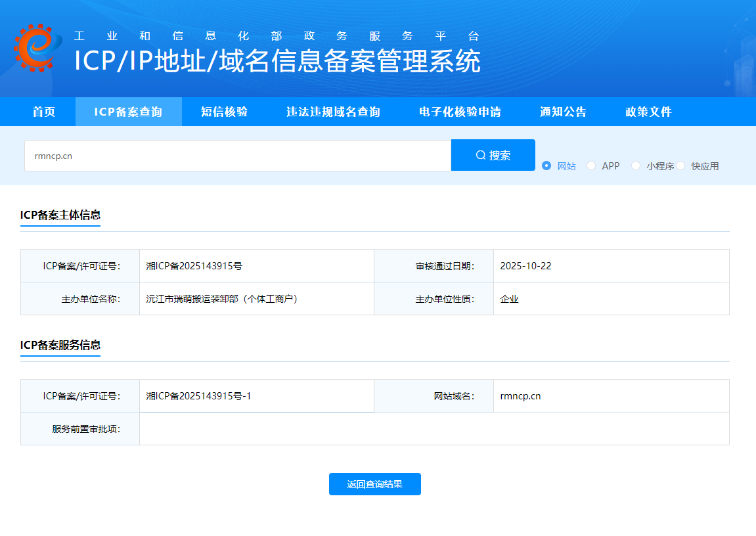Screen dimensions: 756x536
Task: Click the magnifier icon in the search button
Action: point(479,154)
